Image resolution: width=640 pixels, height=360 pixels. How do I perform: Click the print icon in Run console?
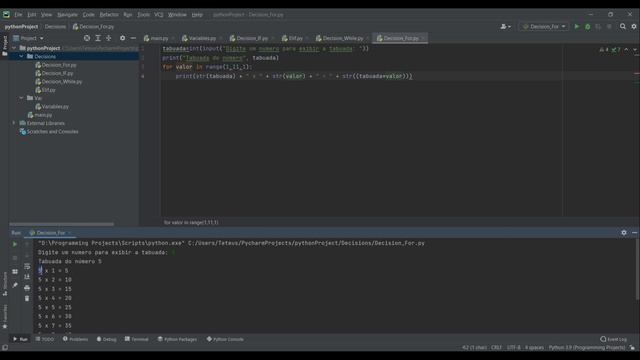point(27,288)
